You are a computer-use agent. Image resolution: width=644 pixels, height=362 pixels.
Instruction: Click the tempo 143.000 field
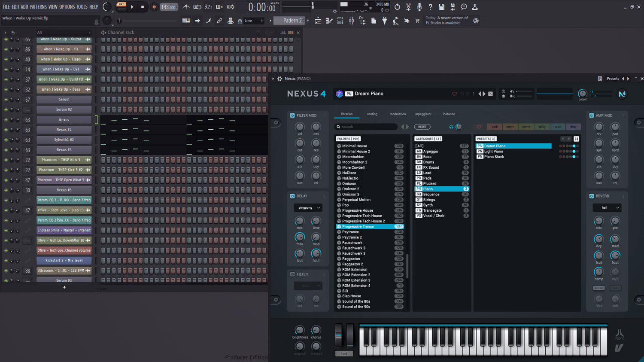pos(169,7)
